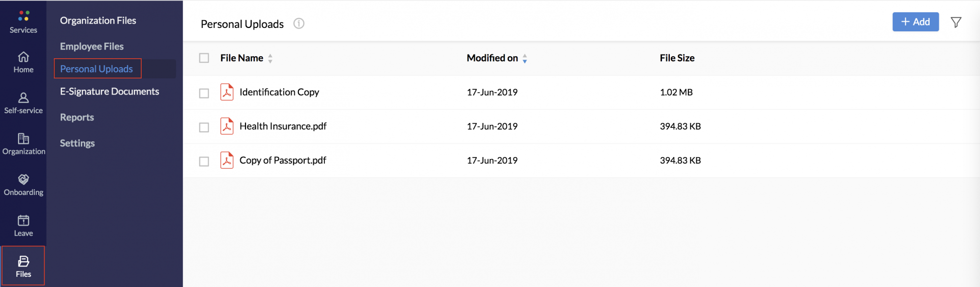The height and width of the screenshot is (287, 980).
Task: Open the Identification Copy file
Action: [x=279, y=92]
